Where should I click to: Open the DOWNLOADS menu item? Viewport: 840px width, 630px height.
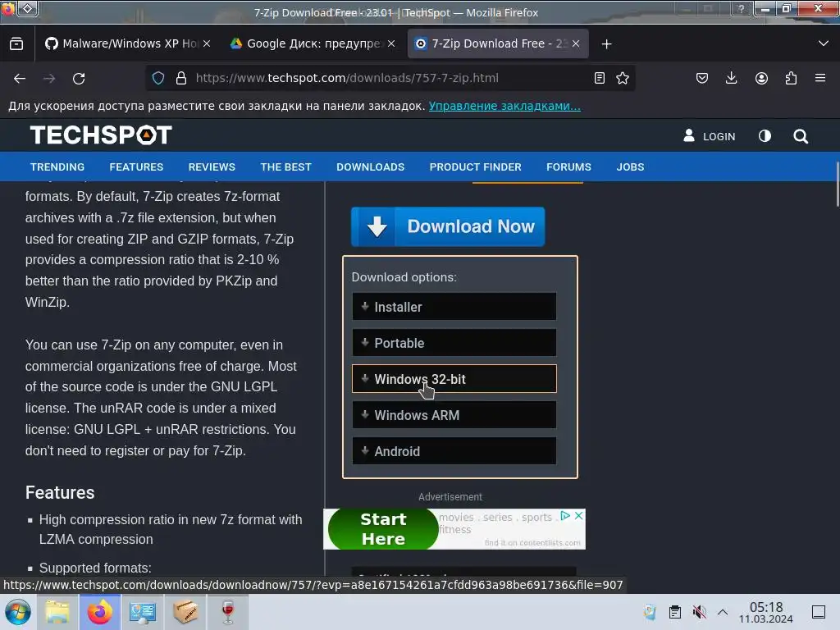[371, 167]
